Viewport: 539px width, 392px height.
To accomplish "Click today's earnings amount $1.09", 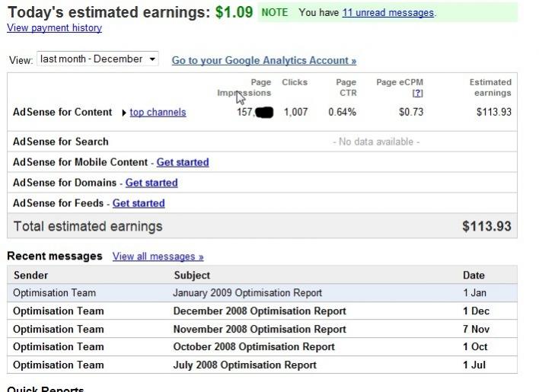I will coord(234,12).
